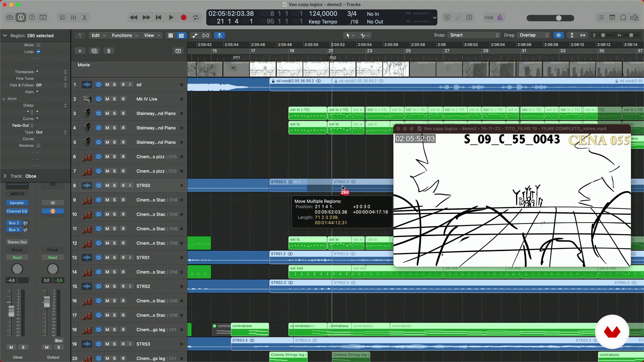Switch to grid view button
The width and height of the screenshot is (644, 362).
pyautogui.click(x=171, y=36)
